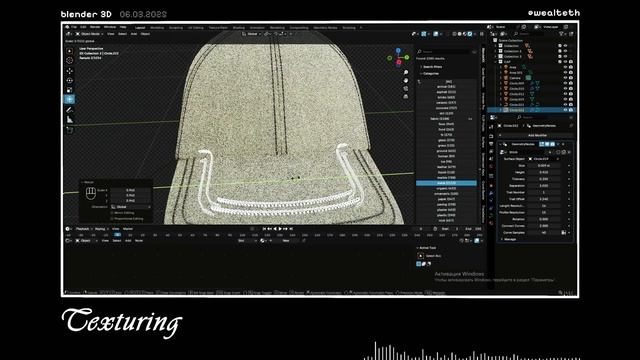The image size is (640, 360).
Task: Click the Select Box icon under Active Tool
Action: [x=421, y=256]
